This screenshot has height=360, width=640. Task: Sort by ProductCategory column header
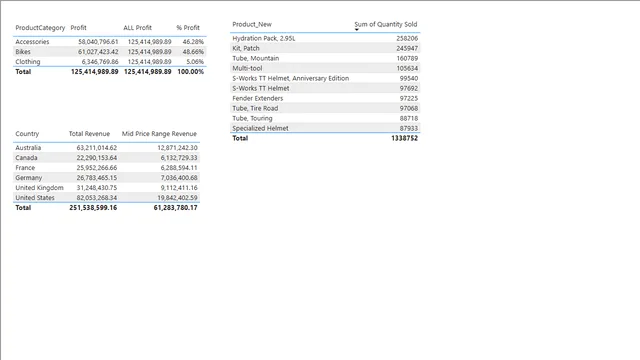[40, 28]
